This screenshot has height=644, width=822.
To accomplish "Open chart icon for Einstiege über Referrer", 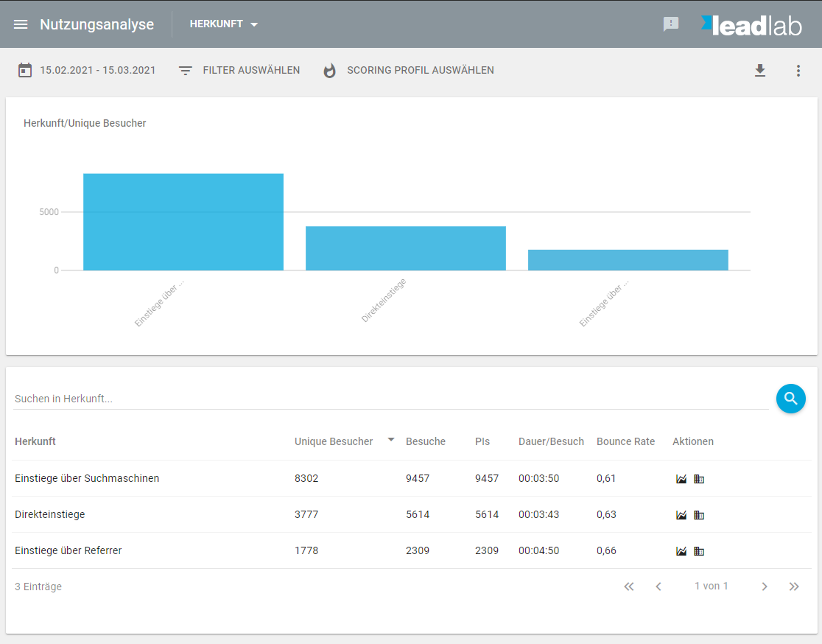I will 681,551.
